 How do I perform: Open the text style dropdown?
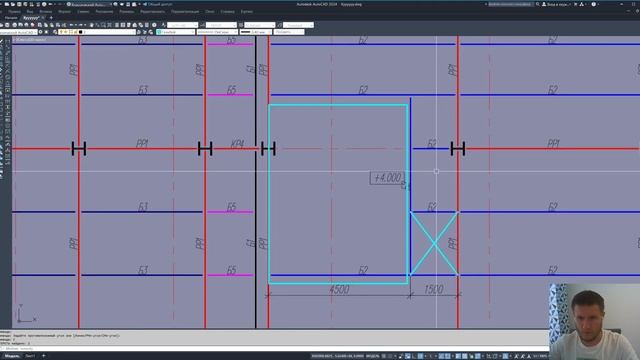pos(182,25)
